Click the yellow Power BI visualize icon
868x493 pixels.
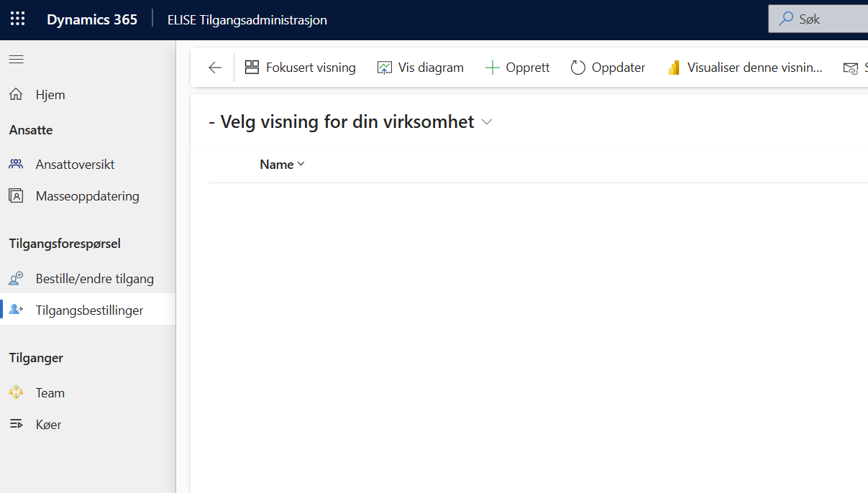(x=674, y=68)
